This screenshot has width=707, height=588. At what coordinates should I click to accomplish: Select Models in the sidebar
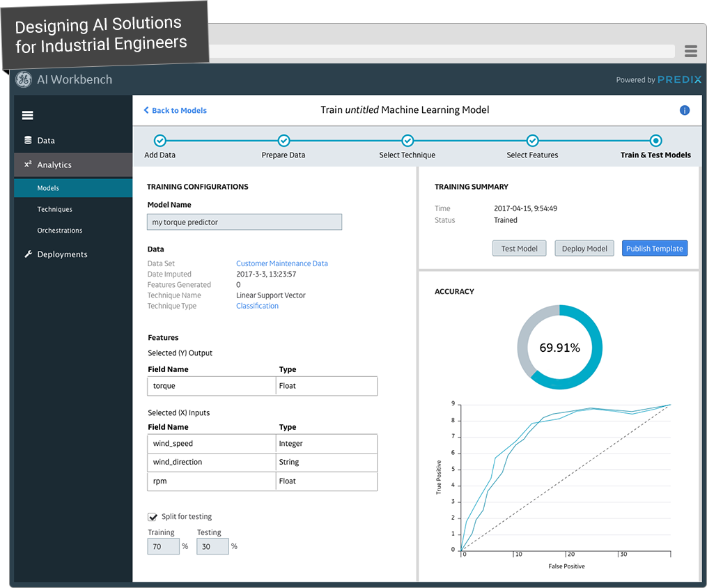pos(73,188)
